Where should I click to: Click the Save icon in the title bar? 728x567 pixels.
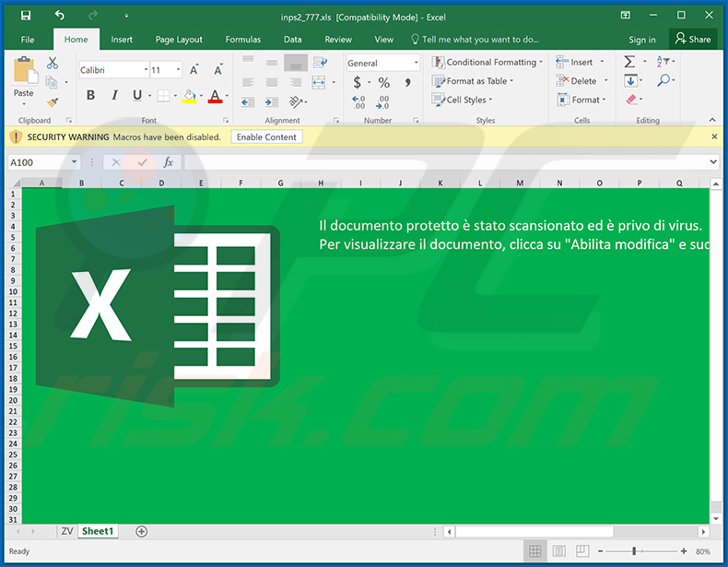point(26,16)
